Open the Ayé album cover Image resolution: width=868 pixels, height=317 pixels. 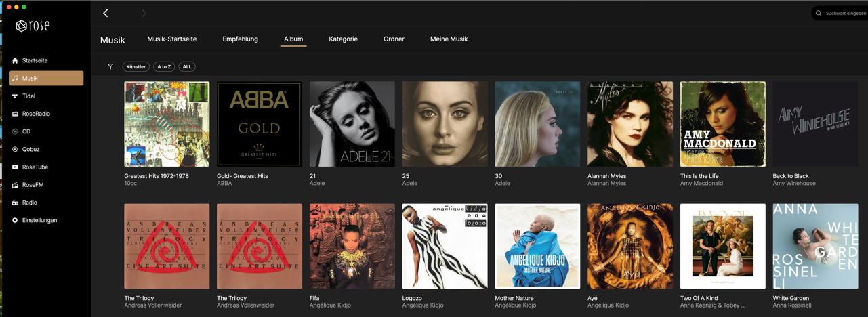point(630,246)
